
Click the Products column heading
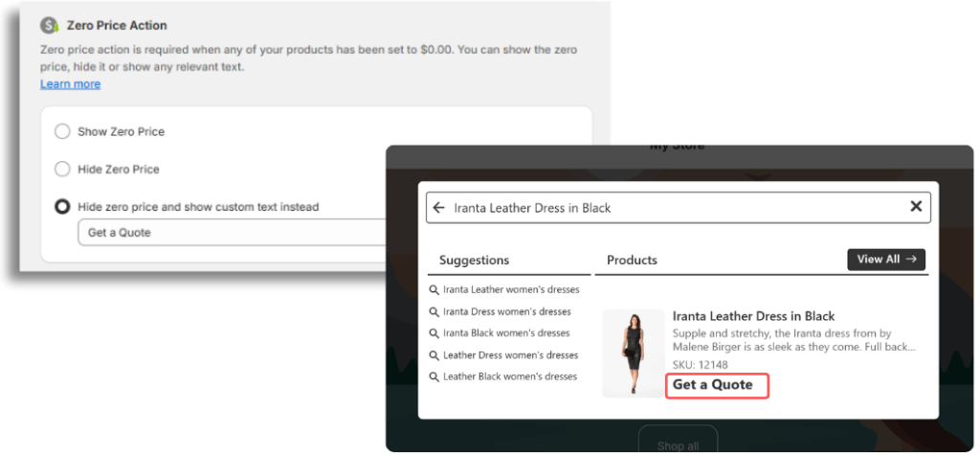pos(632,260)
